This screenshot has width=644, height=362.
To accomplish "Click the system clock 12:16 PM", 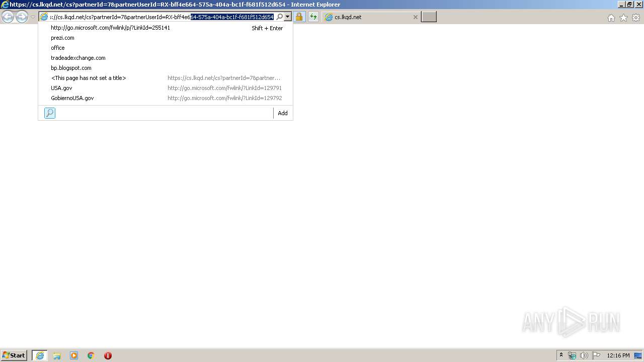I will pyautogui.click(x=618, y=355).
